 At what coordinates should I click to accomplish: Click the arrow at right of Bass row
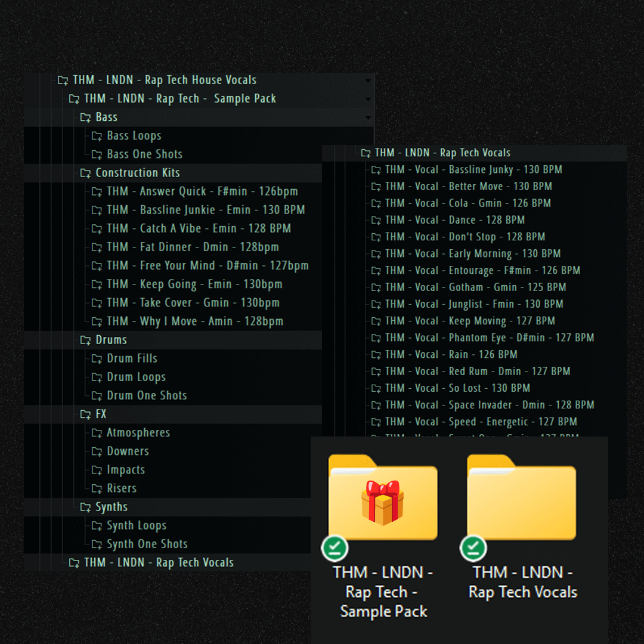[368, 117]
